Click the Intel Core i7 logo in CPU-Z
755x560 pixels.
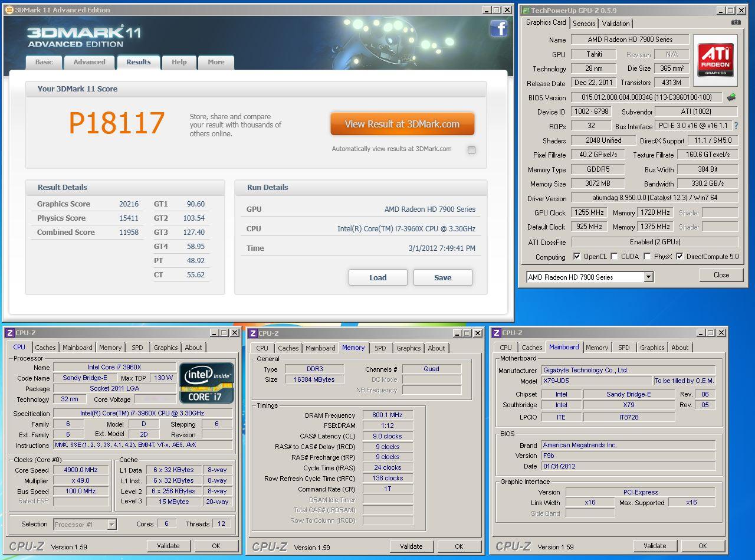pos(206,384)
